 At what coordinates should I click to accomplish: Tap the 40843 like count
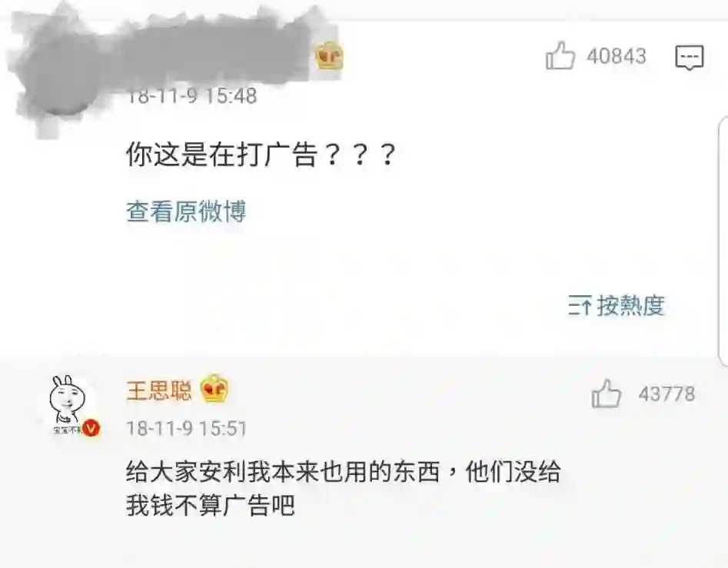pyautogui.click(x=617, y=56)
